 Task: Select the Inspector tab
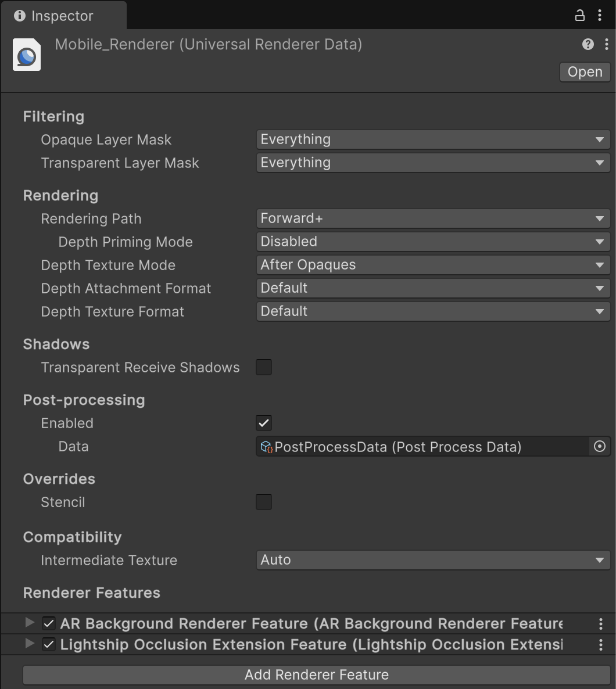63,16
